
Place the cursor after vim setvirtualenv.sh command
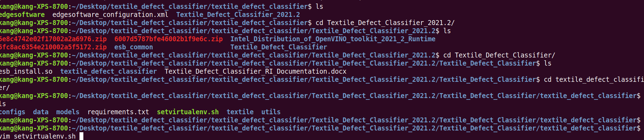(x=81, y=136)
